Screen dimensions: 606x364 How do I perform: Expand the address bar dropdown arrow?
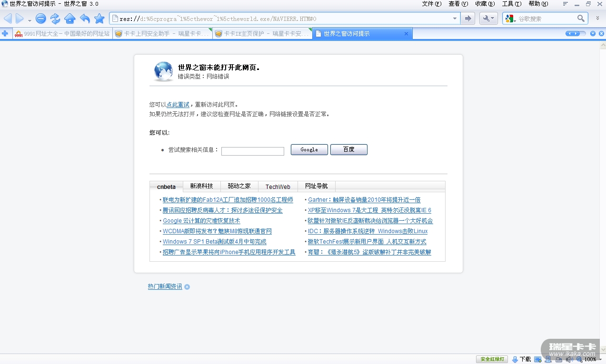455,19
